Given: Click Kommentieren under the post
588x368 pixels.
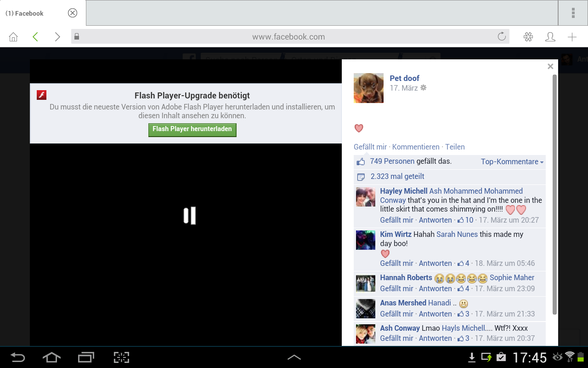Looking at the screenshot, I should (416, 147).
